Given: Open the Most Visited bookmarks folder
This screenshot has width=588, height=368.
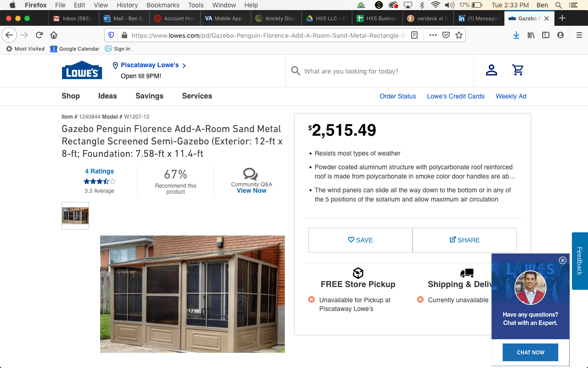Looking at the screenshot, I should [25, 49].
